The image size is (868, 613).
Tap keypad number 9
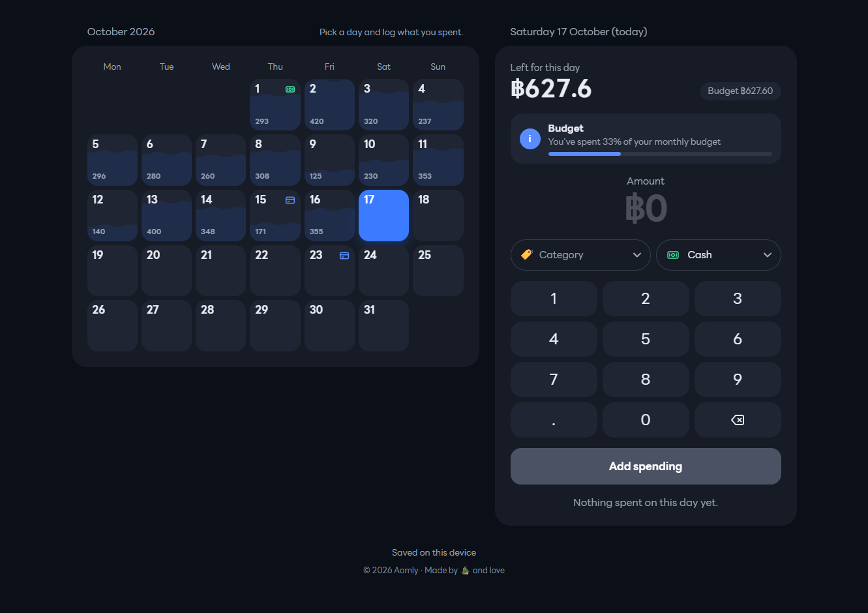[738, 380]
